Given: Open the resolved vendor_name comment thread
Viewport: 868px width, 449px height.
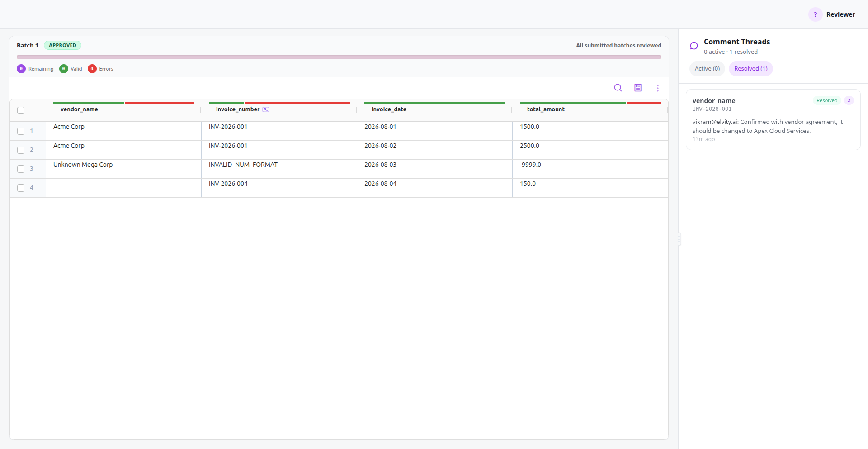Looking at the screenshot, I should pos(773,120).
